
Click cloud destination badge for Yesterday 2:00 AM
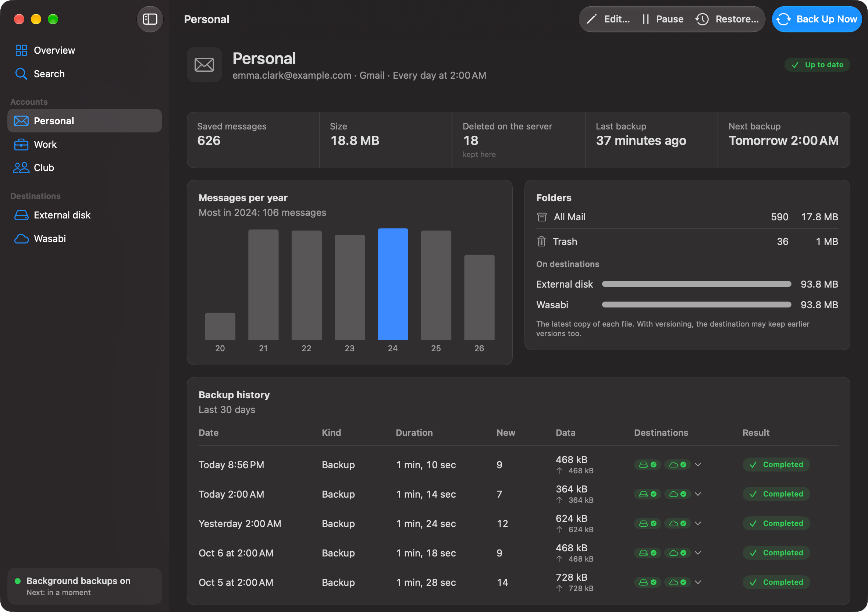677,523
